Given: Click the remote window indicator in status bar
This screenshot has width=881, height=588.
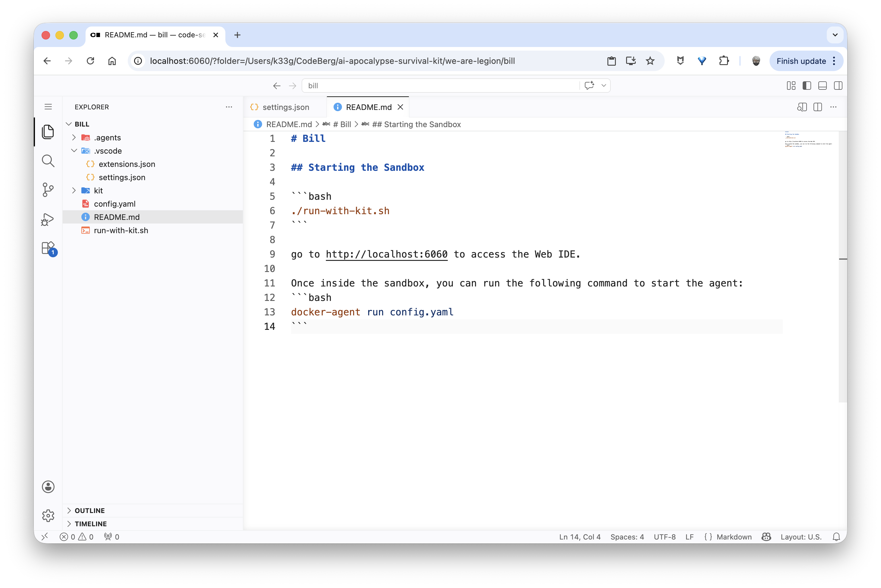Looking at the screenshot, I should [45, 537].
